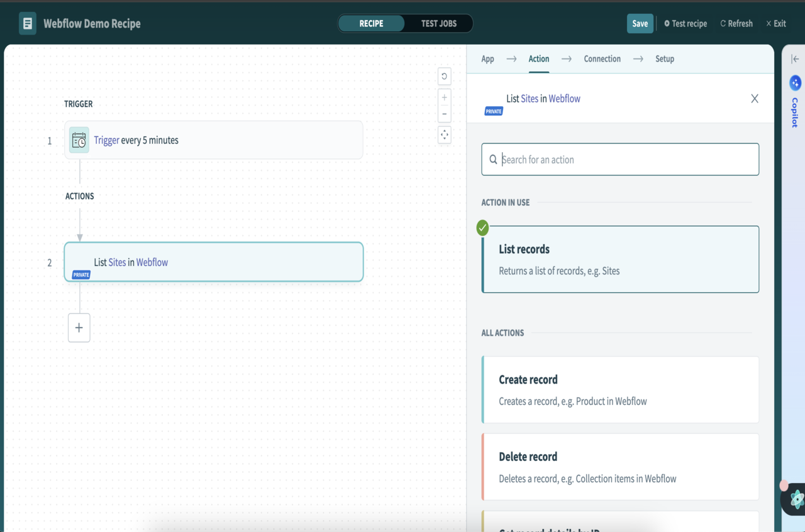
Task: Go to the Connection step tab
Action: pos(602,59)
